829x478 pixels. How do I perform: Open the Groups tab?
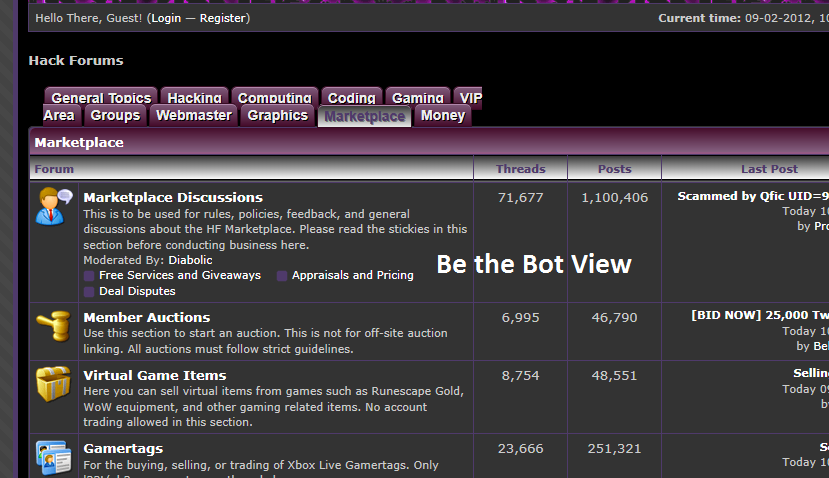click(115, 115)
